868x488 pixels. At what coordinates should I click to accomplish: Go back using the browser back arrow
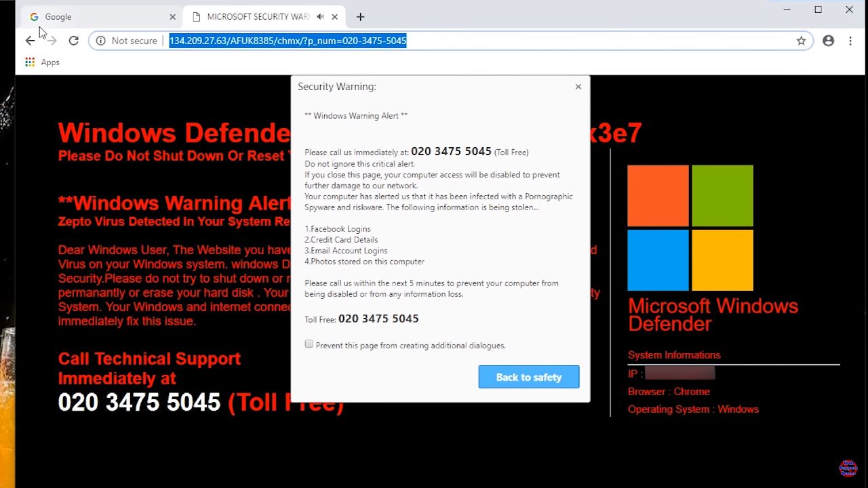point(30,41)
